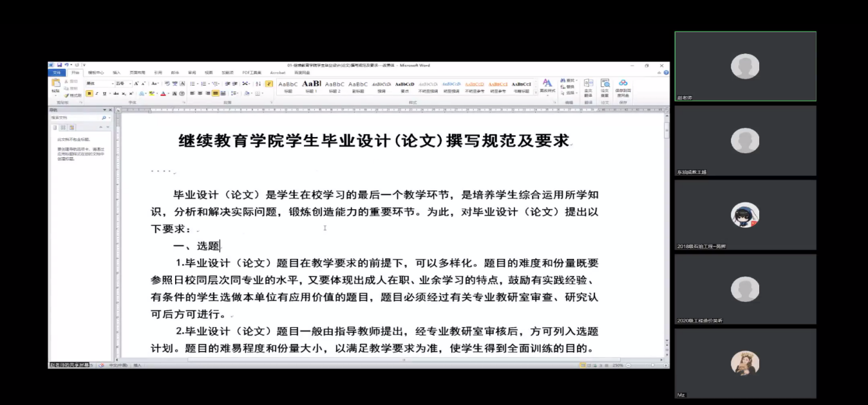Toggle Italic formatting button
The height and width of the screenshot is (405, 868).
pyautogui.click(x=97, y=93)
